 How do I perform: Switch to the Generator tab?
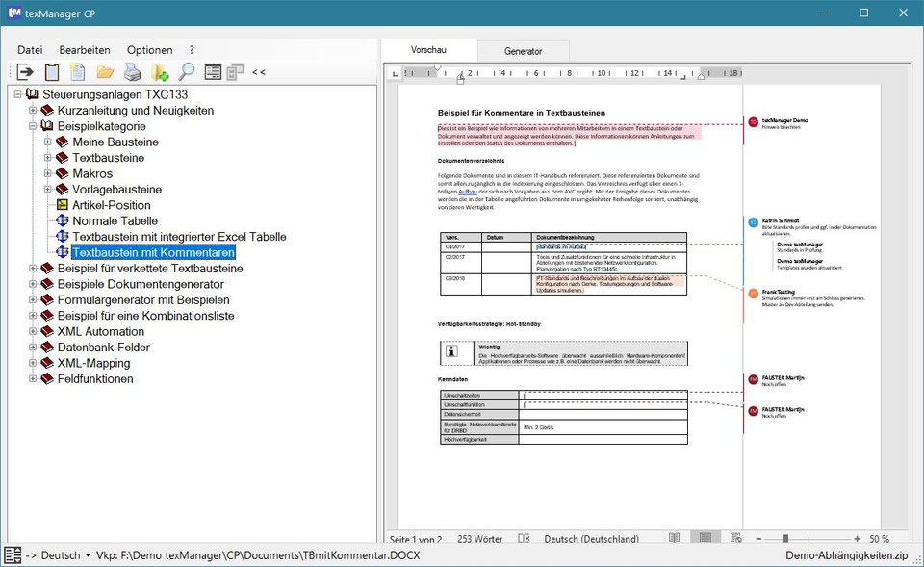click(x=523, y=49)
